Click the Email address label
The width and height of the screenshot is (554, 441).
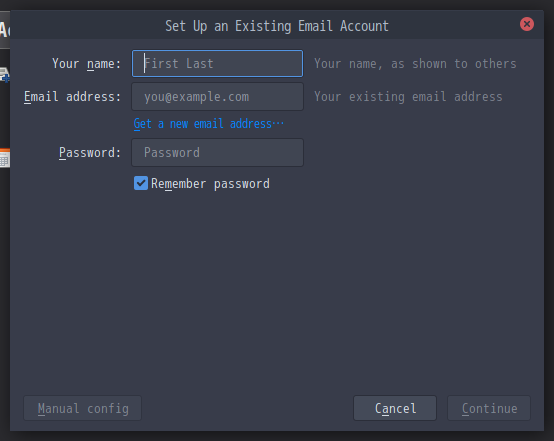coord(72,97)
